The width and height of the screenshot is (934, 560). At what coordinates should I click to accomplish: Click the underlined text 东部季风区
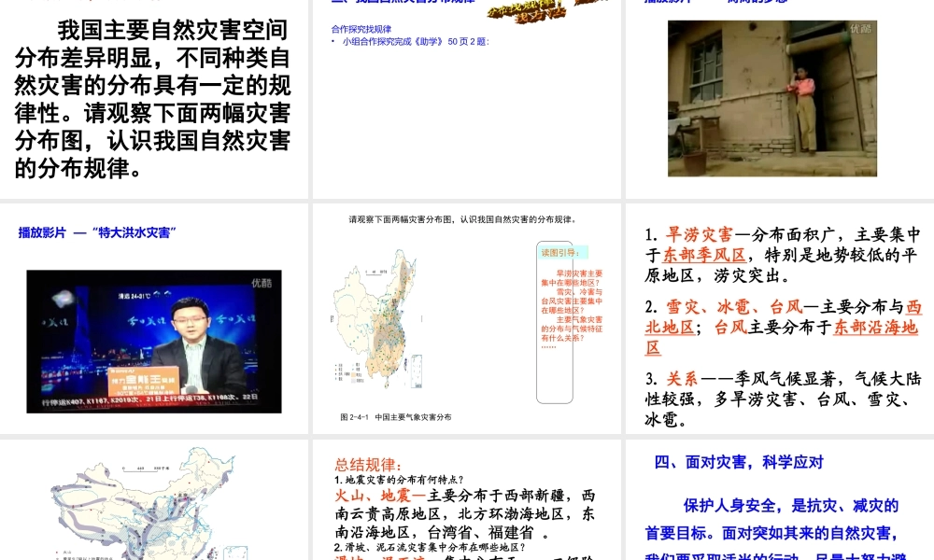click(704, 256)
